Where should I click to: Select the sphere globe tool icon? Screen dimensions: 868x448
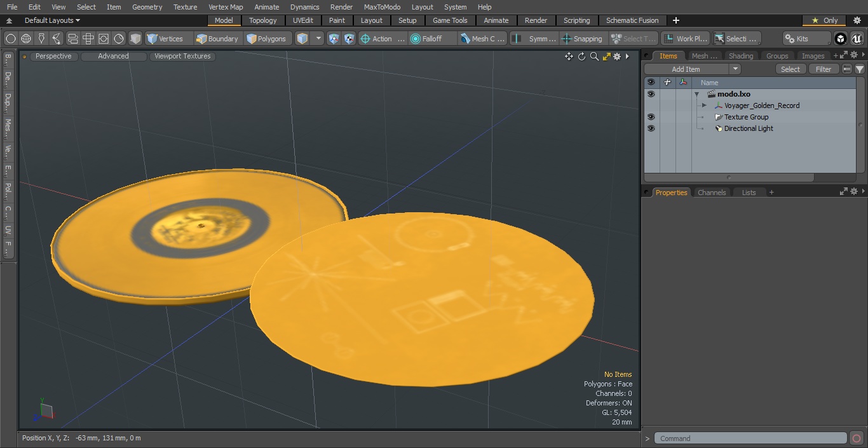point(26,39)
